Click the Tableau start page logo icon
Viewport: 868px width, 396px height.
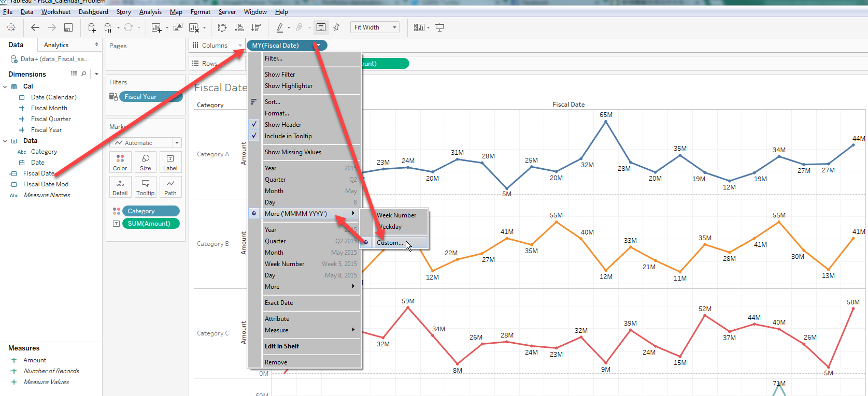11,27
